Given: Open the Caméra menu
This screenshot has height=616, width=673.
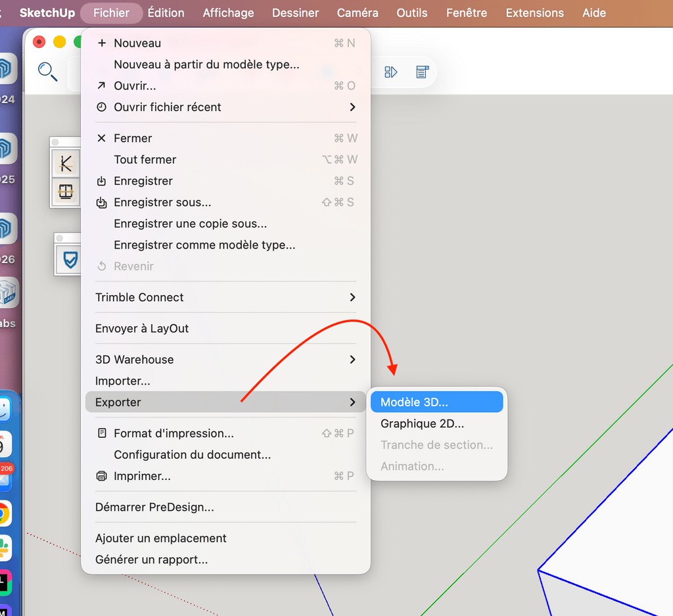Looking at the screenshot, I should point(358,13).
